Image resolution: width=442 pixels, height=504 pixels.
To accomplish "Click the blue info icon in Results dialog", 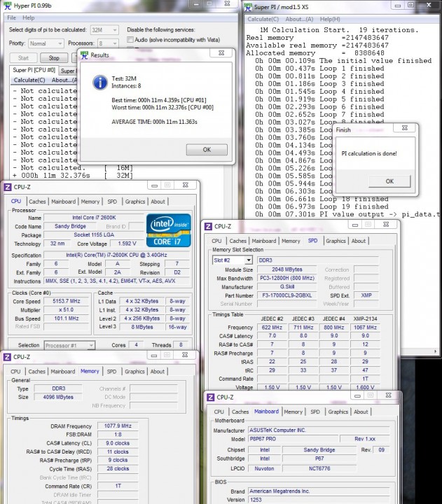I will click(x=100, y=83).
